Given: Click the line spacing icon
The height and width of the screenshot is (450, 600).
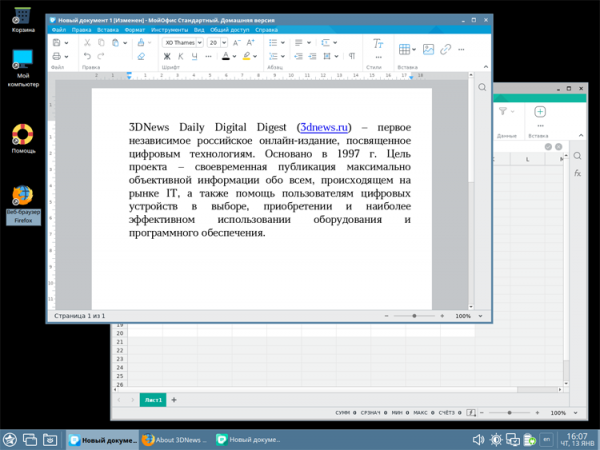Looking at the screenshot, I should (x=325, y=42).
